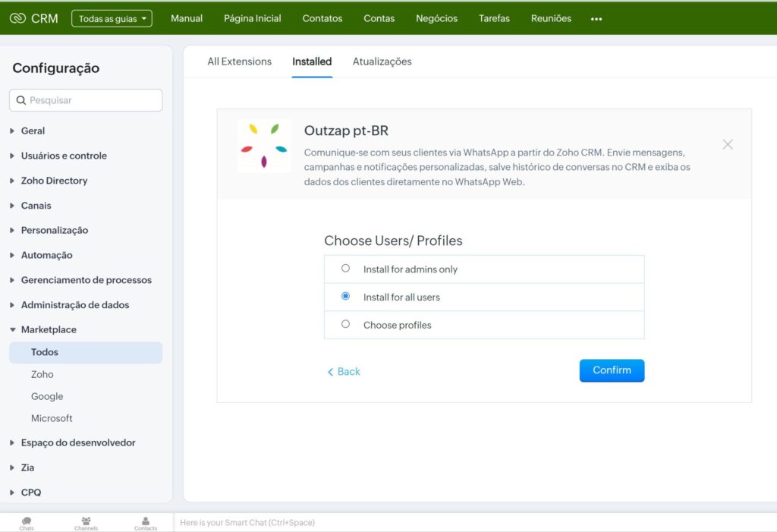This screenshot has width=777, height=532.
Task: Click the search magnifier icon in Configuração
Action: [x=20, y=100]
